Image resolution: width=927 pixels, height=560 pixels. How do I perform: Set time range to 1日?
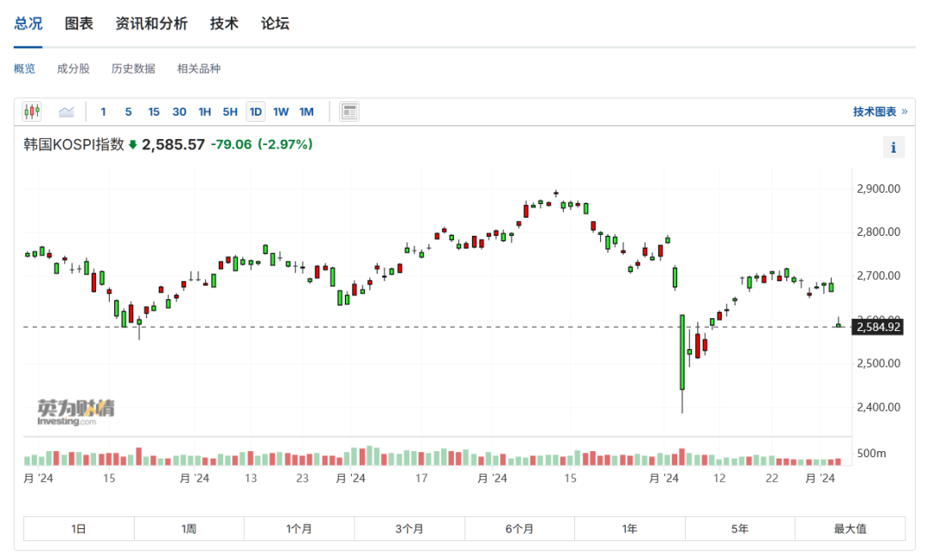(79, 528)
